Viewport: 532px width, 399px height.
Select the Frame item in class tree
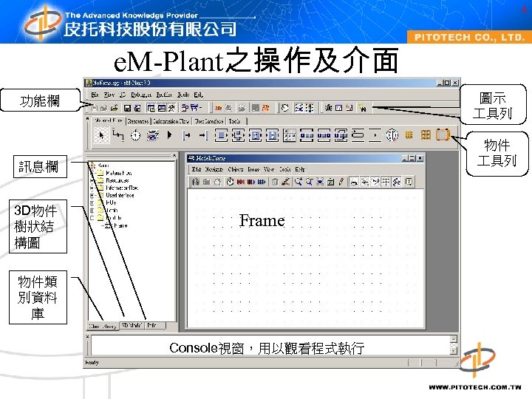(x=120, y=225)
